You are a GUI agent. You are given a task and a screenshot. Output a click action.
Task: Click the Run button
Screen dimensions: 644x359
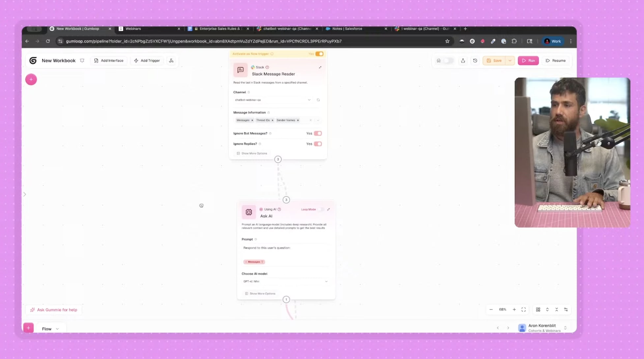coord(528,61)
